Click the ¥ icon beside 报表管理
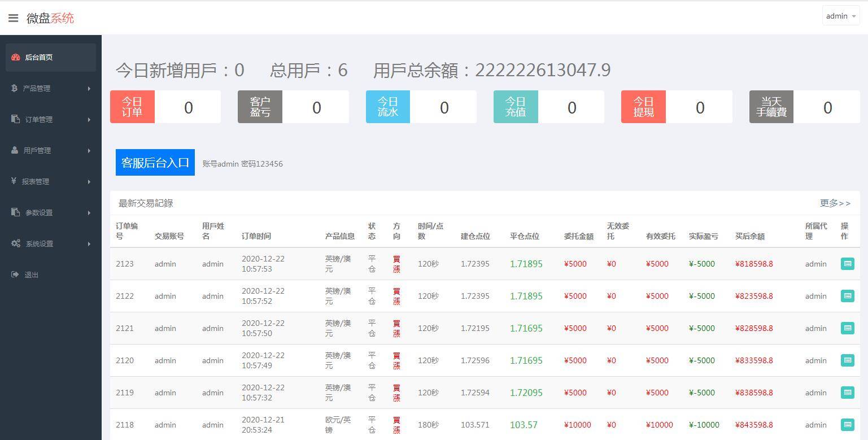868x440 pixels. pos(15,181)
